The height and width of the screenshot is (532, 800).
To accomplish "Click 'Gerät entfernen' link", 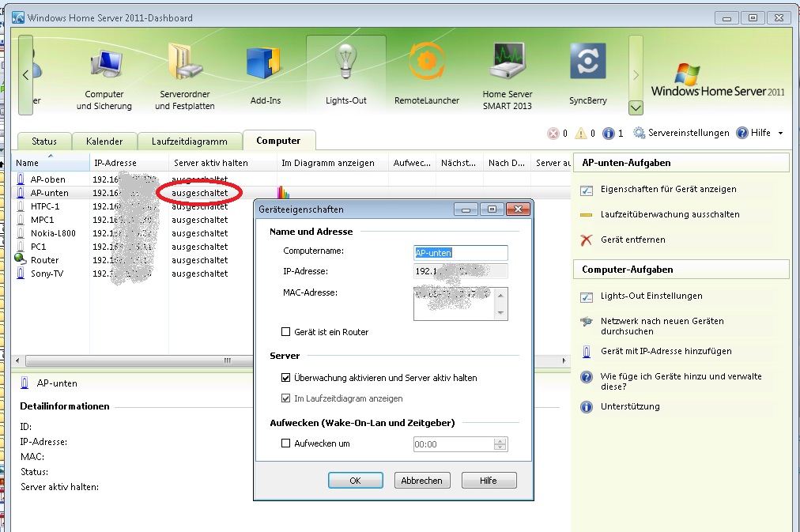I will [632, 240].
